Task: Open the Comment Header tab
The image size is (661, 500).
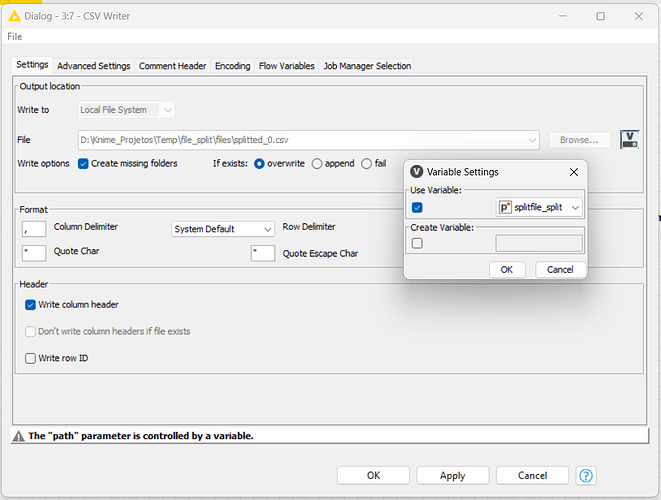Action: [x=172, y=66]
